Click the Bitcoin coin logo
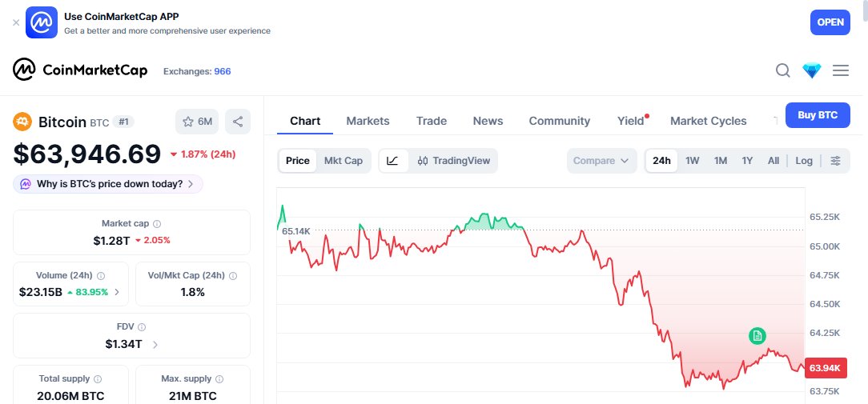Screen dimensions: 868x404 pos(22,122)
